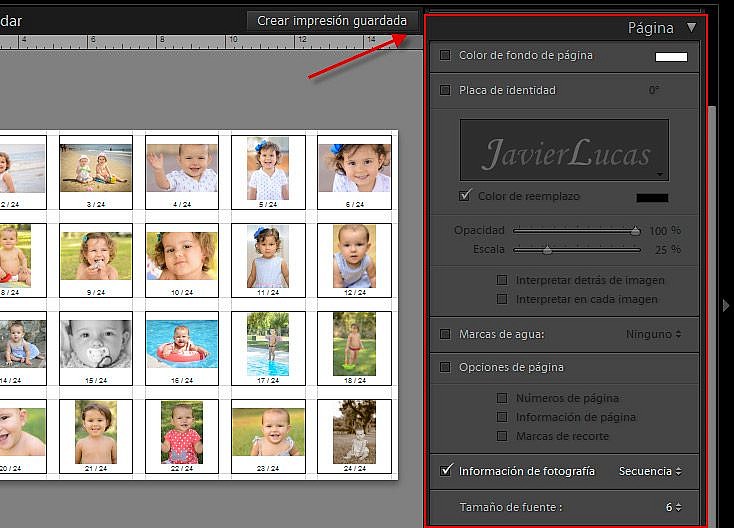Open the Marcas de agua Ninguno dropdown

653,334
